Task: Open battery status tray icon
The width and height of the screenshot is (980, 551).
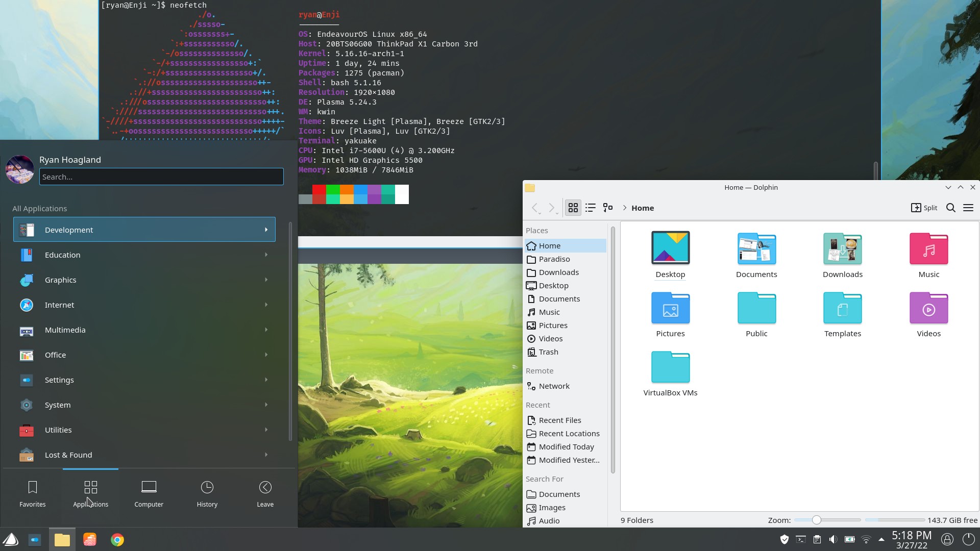Action: [849, 539]
